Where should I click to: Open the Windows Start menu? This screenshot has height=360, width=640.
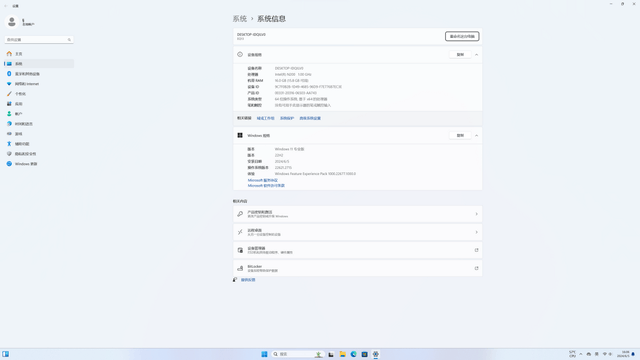[x=264, y=354]
